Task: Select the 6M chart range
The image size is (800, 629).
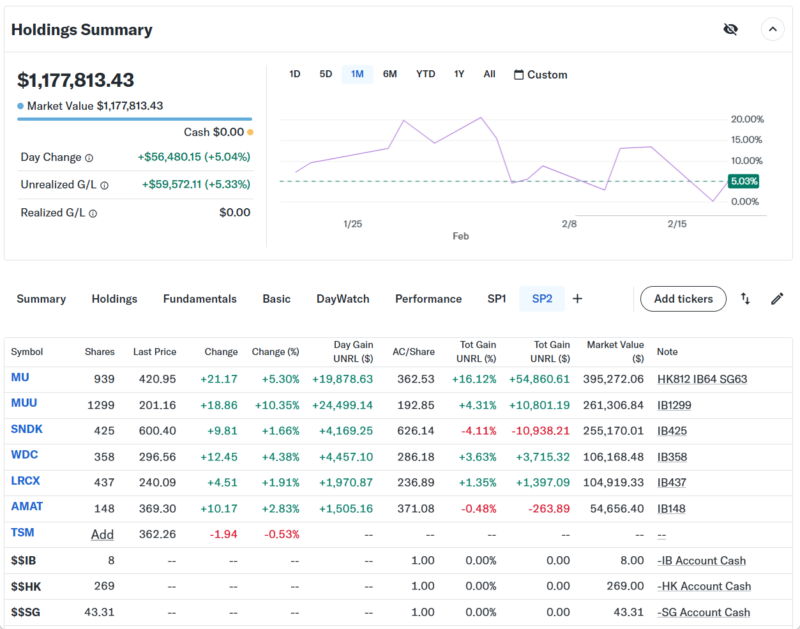Action: coord(390,75)
